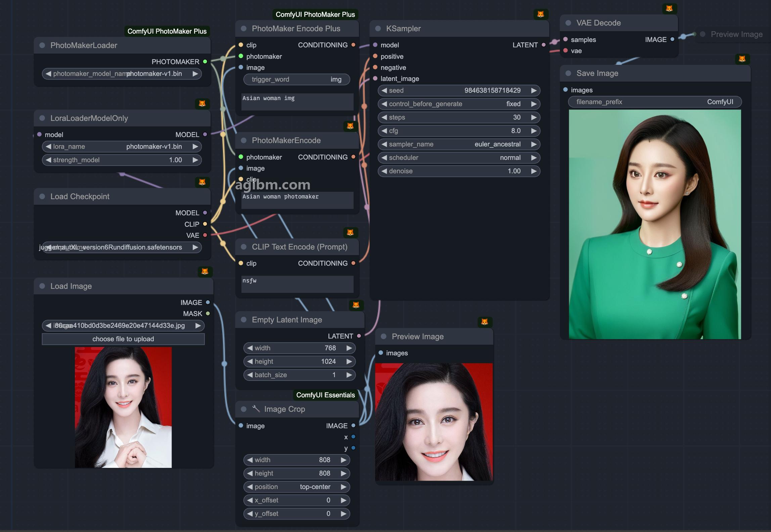Click fox badge above lower Preview Image node
Screen dimensions: 771x532
tap(485, 322)
